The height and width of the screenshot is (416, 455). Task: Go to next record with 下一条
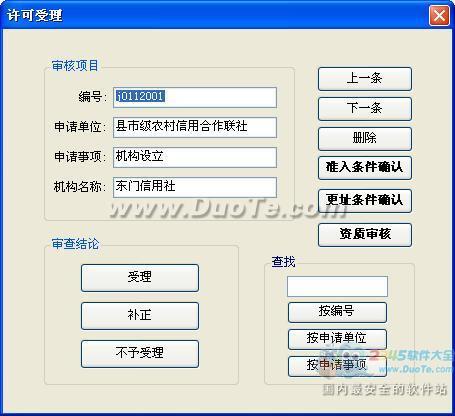(365, 109)
